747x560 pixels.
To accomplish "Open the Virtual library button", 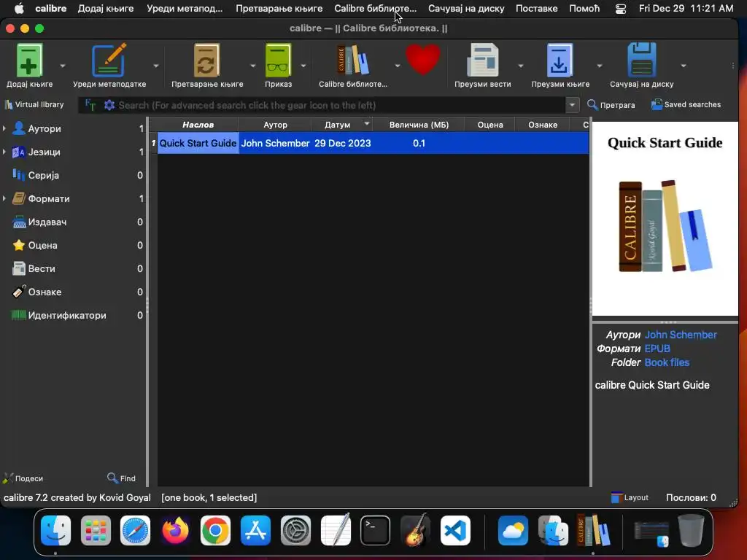I will click(x=34, y=104).
